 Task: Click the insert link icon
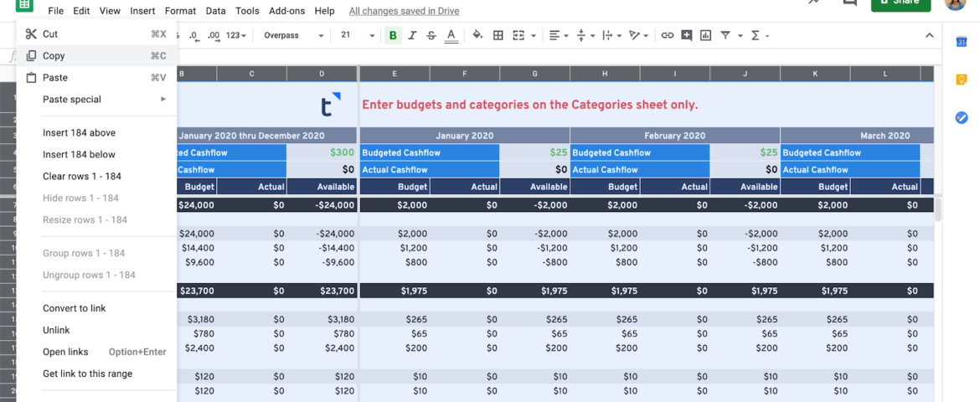[x=668, y=36]
